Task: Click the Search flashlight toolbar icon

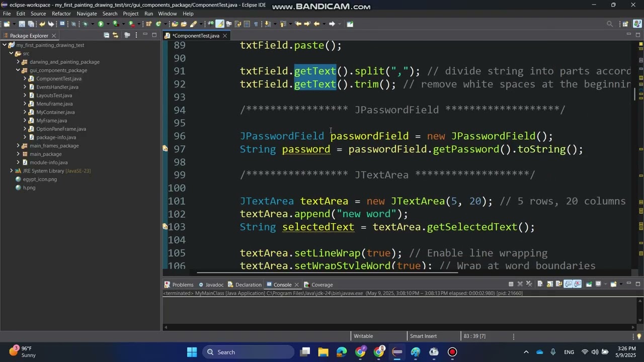Action: tap(194, 24)
